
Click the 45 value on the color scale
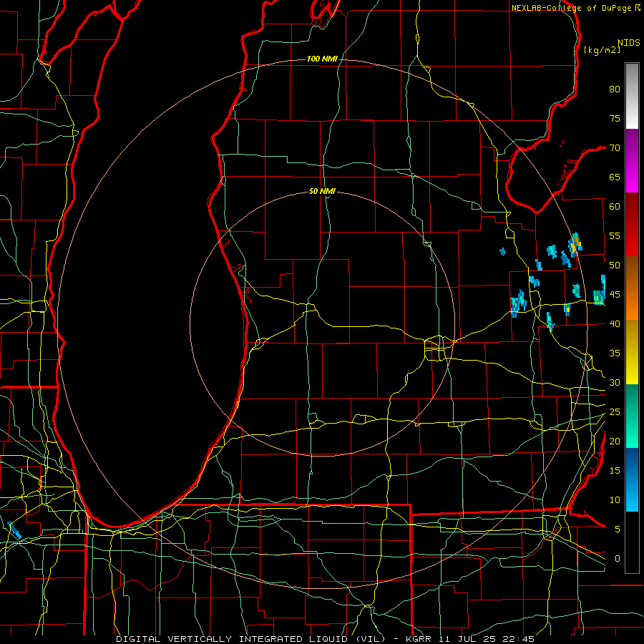click(x=615, y=295)
